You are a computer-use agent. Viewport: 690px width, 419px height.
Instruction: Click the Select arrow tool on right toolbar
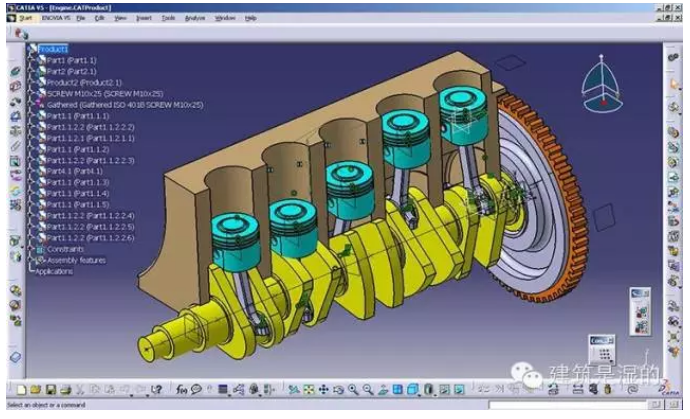point(674,84)
